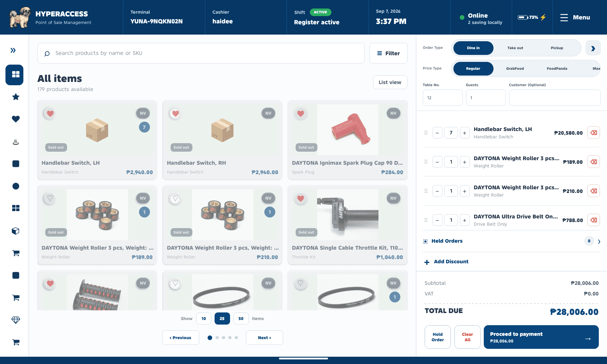Screen dimensions: 607x364
Task: Click the plus icon beside Add Discount
Action: click(427, 262)
